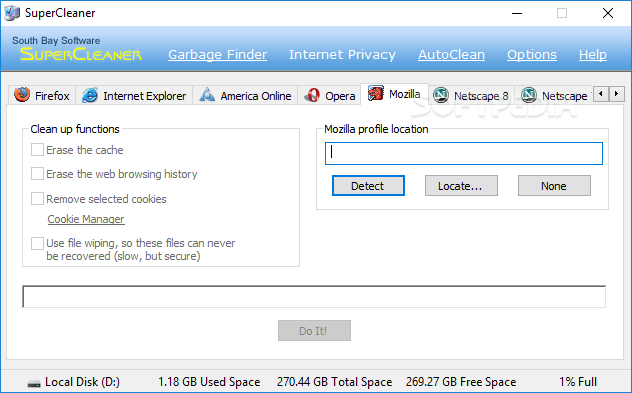Switch to the Firefox tab

click(x=42, y=96)
